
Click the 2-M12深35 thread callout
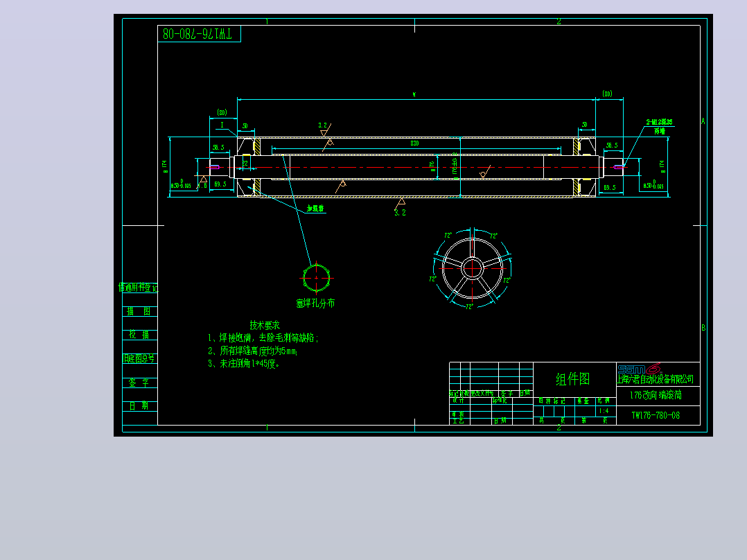click(x=660, y=122)
